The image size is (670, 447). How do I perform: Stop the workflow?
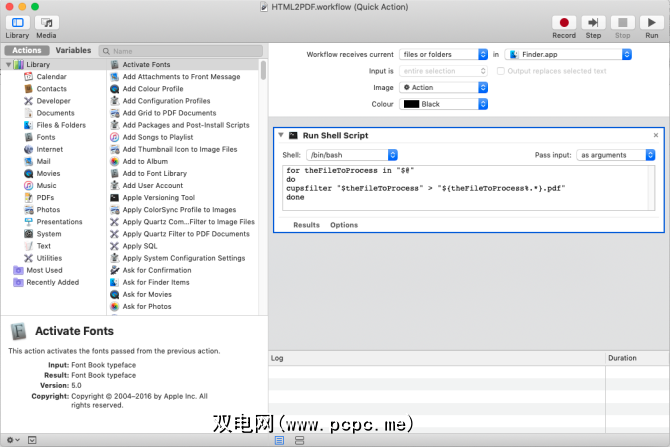(x=622, y=23)
